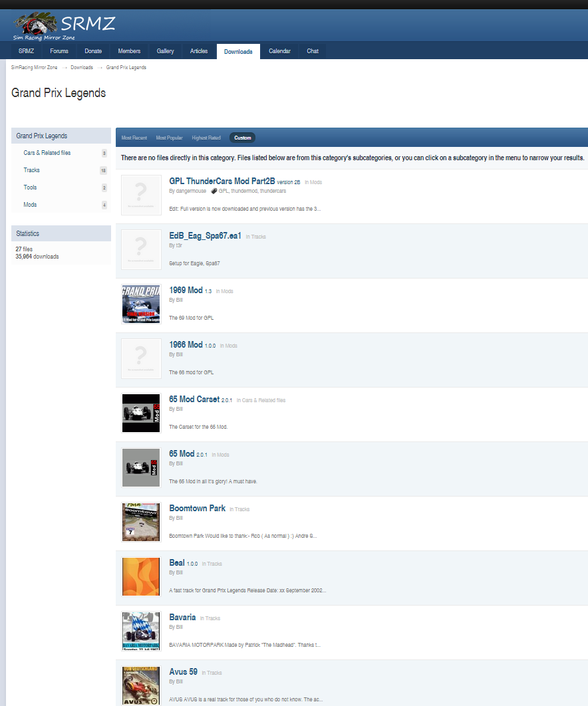Open the SRMZ nav tab
The image size is (588, 706).
click(x=26, y=51)
